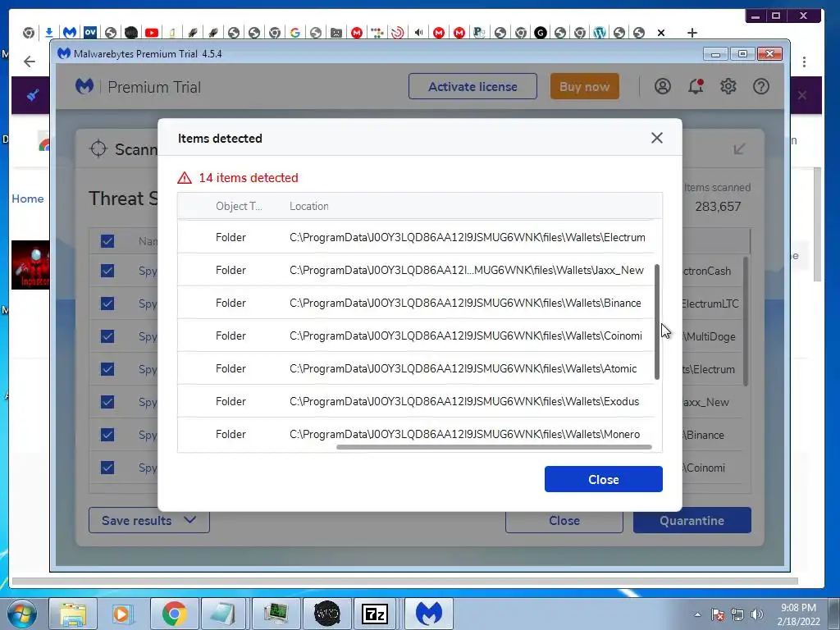Uncheck the threat row ending in ctronCash
This screenshot has height=630, width=840.
pos(107,271)
